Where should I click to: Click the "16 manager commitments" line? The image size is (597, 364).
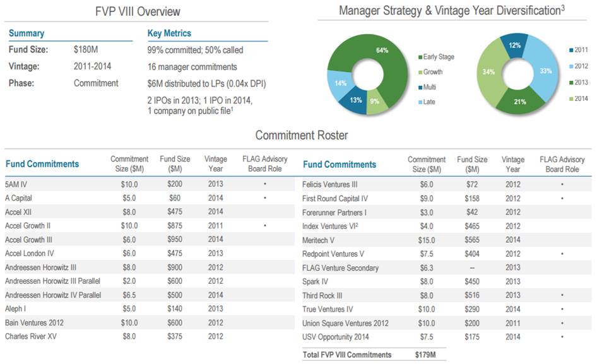(x=192, y=67)
